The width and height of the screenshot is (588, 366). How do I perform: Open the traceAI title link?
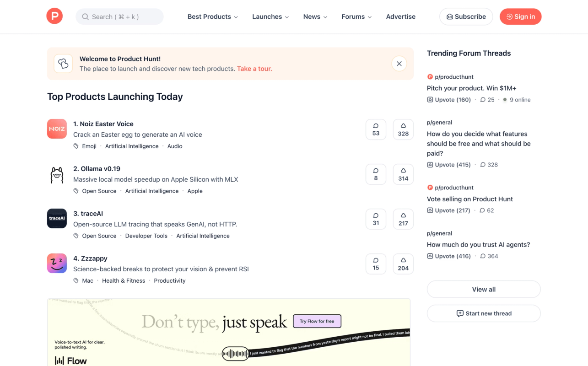point(88,214)
